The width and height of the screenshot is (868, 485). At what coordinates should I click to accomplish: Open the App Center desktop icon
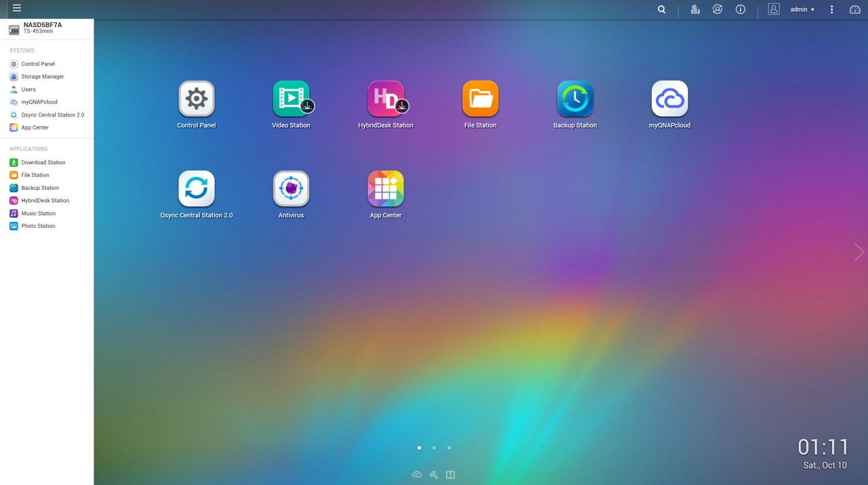point(386,189)
